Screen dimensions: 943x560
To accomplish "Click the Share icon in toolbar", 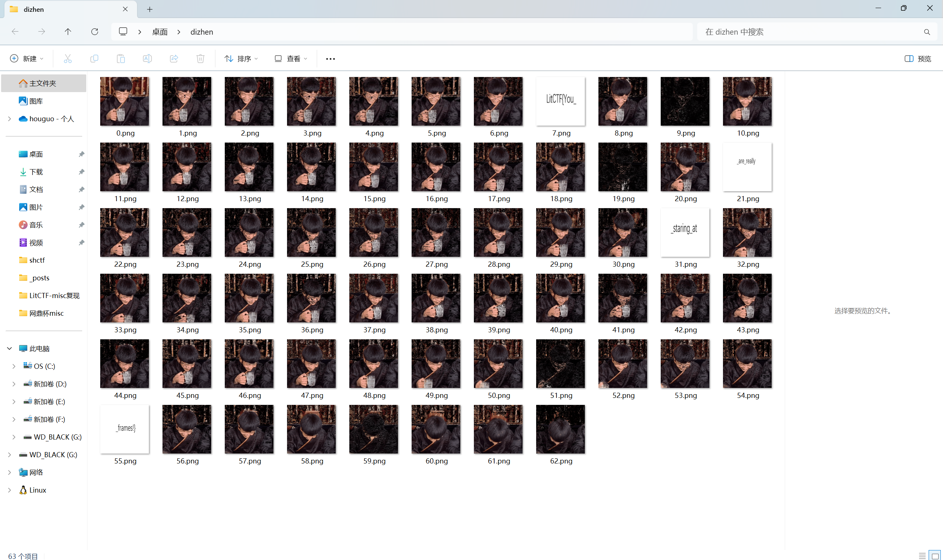I will 174,59.
